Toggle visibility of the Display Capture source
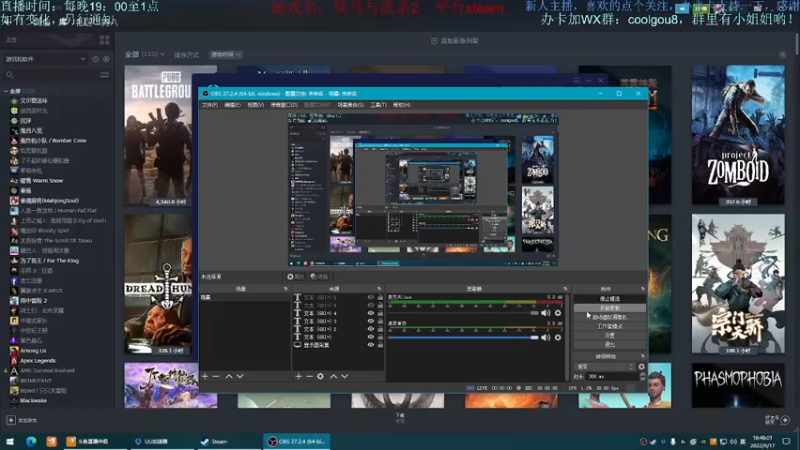This screenshot has width=800, height=450. tap(371, 345)
